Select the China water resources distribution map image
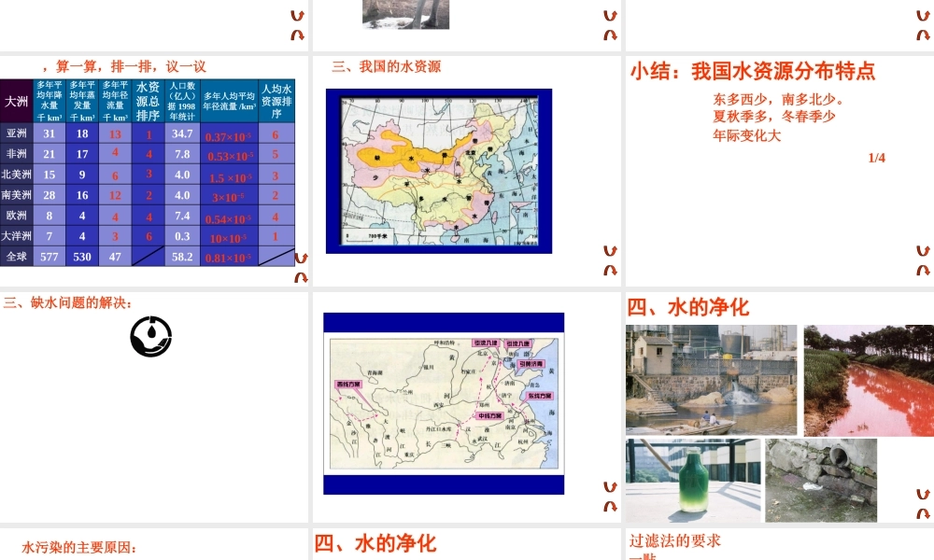Viewport: 934px width, 560px height. [439, 172]
